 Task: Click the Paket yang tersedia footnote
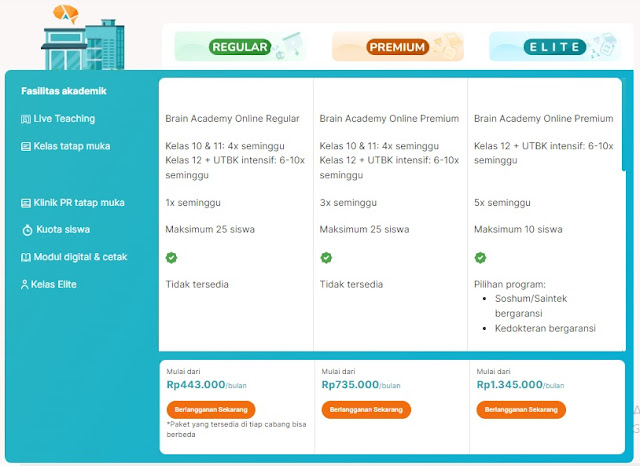pyautogui.click(x=236, y=429)
